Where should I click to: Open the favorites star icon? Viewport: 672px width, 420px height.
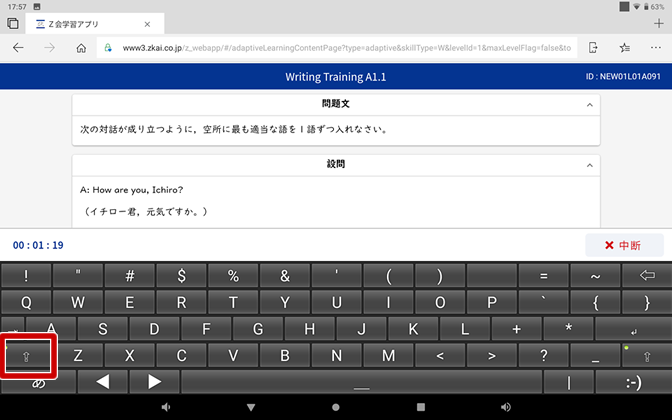[x=625, y=48]
